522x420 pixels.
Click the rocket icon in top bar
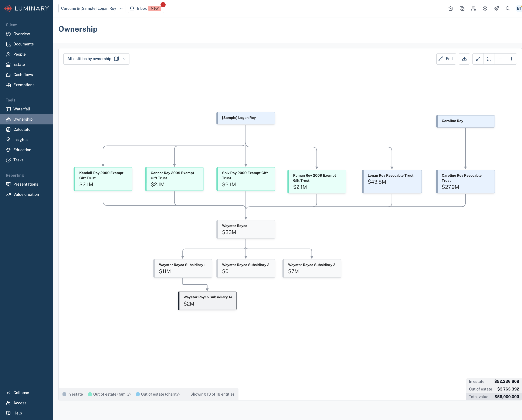496,8
